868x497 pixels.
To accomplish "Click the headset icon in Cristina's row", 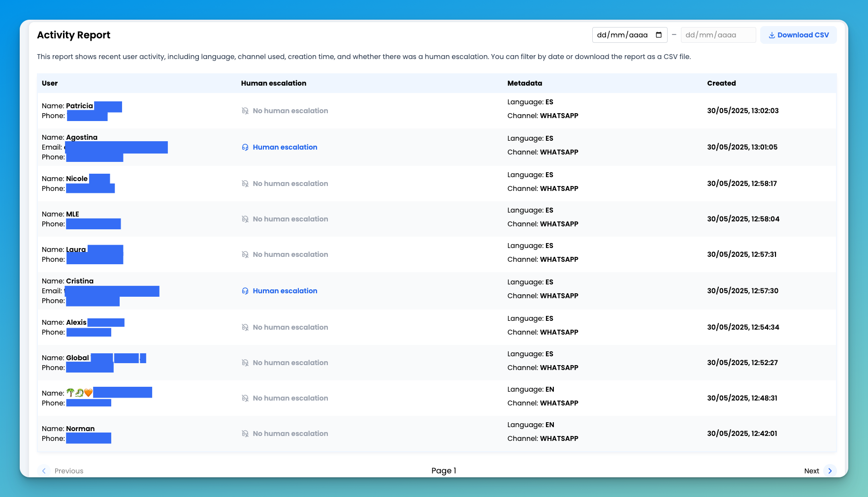I will (245, 291).
